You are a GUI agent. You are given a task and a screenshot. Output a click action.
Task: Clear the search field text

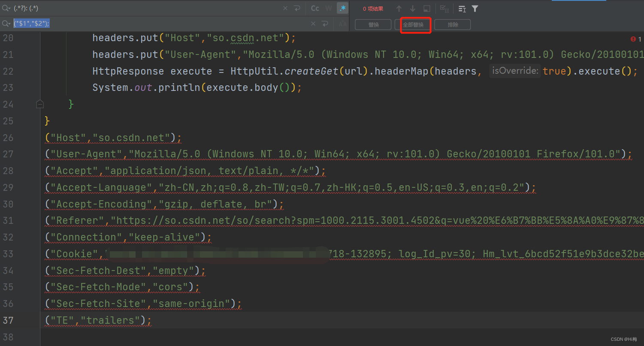tap(285, 8)
